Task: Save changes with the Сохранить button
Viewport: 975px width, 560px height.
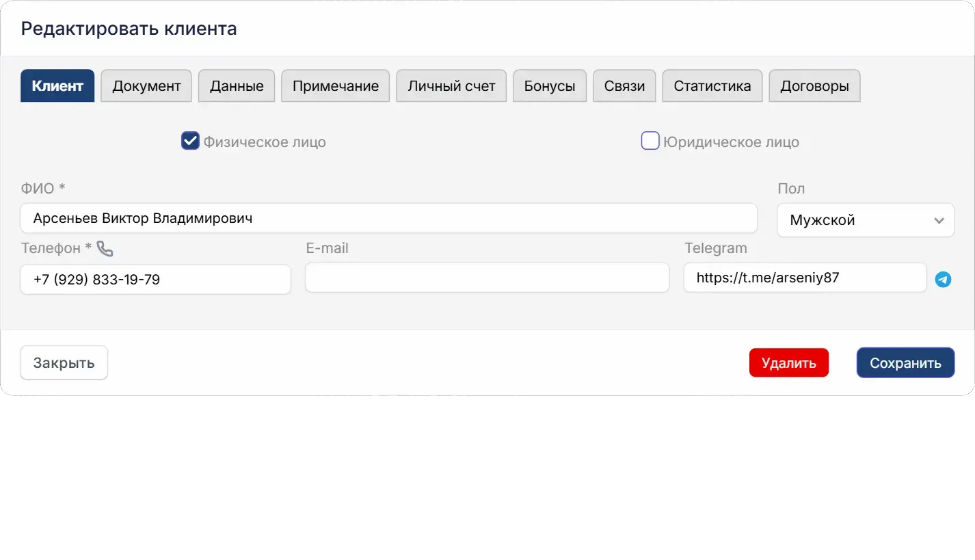Action: click(906, 363)
